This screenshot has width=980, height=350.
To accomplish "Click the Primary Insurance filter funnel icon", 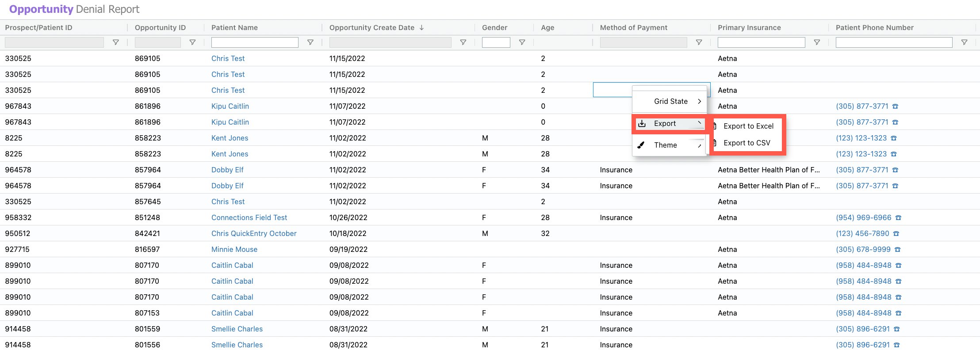I will [x=817, y=42].
